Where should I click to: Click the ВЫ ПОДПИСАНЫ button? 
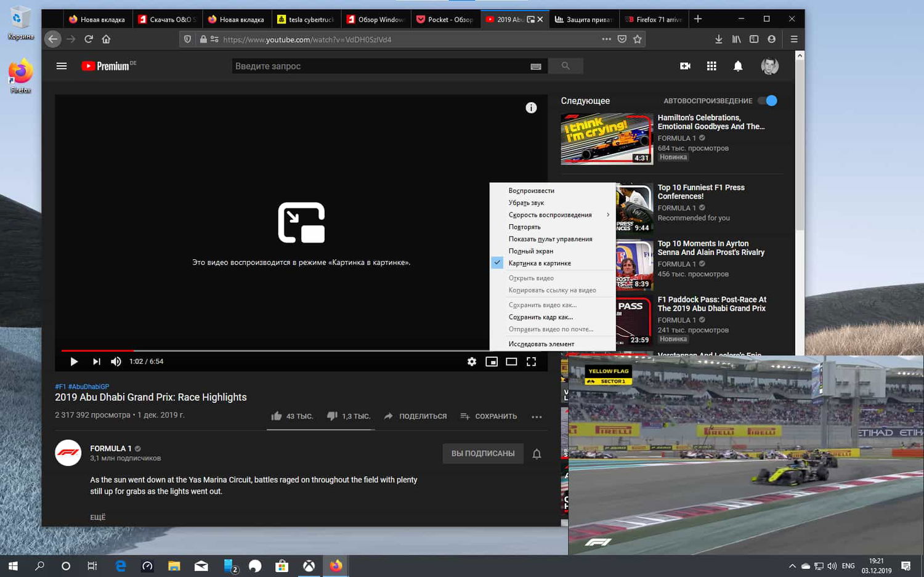[483, 453]
